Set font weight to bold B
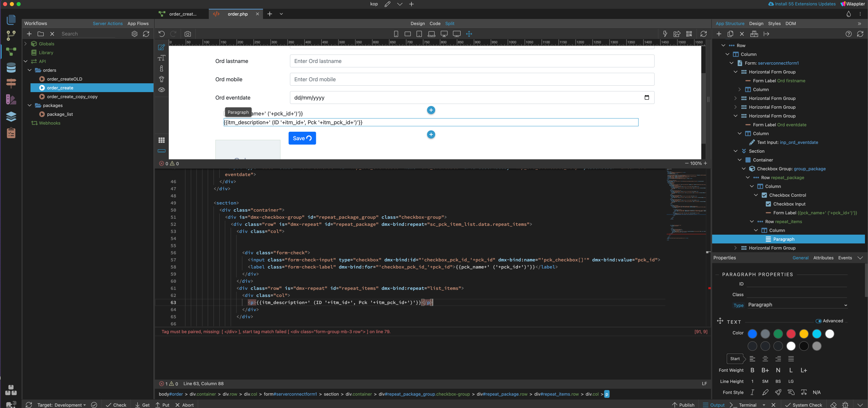This screenshot has height=408, width=868. point(752,370)
